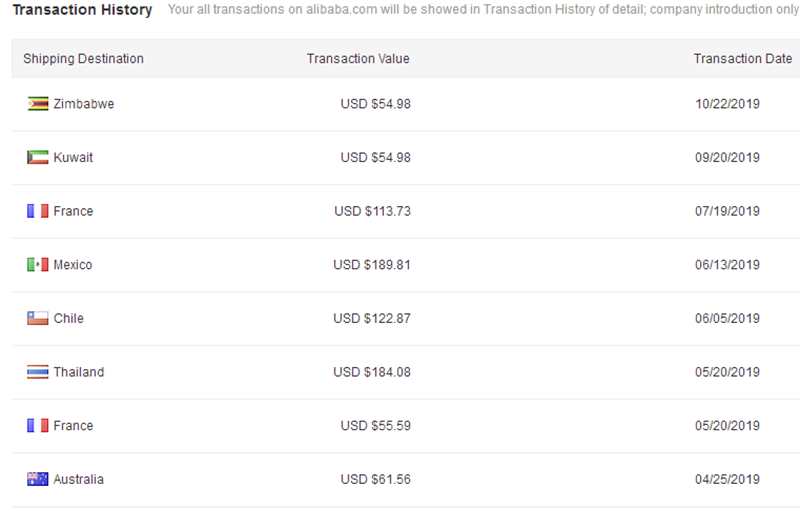The image size is (800, 508).
Task: Click the Kuwait flag icon
Action: 37,158
